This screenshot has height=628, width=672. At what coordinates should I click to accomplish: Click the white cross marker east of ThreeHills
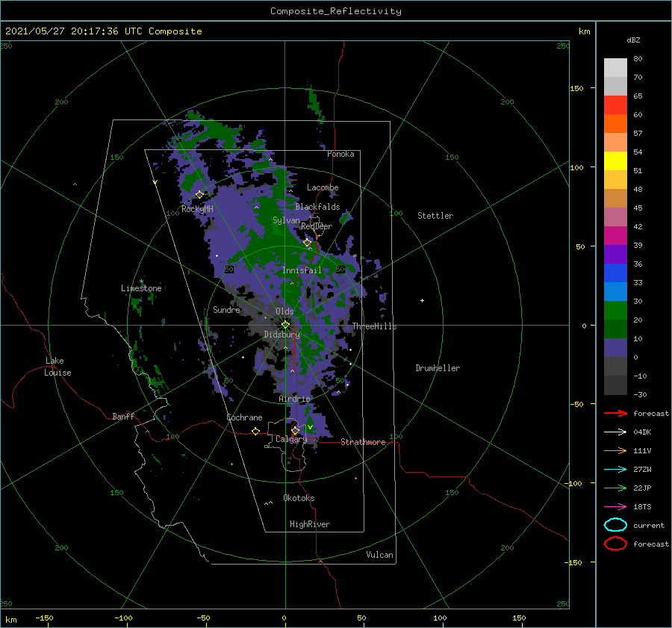(422, 300)
